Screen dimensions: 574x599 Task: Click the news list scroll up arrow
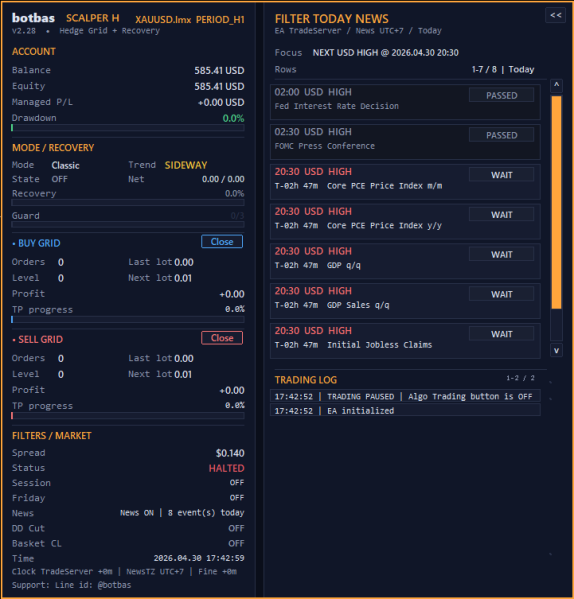coord(556,86)
